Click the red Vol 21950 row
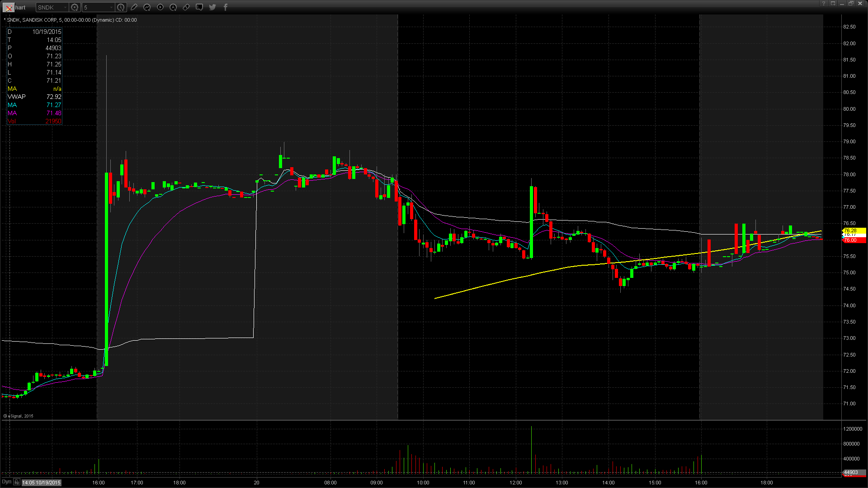 tap(34, 121)
